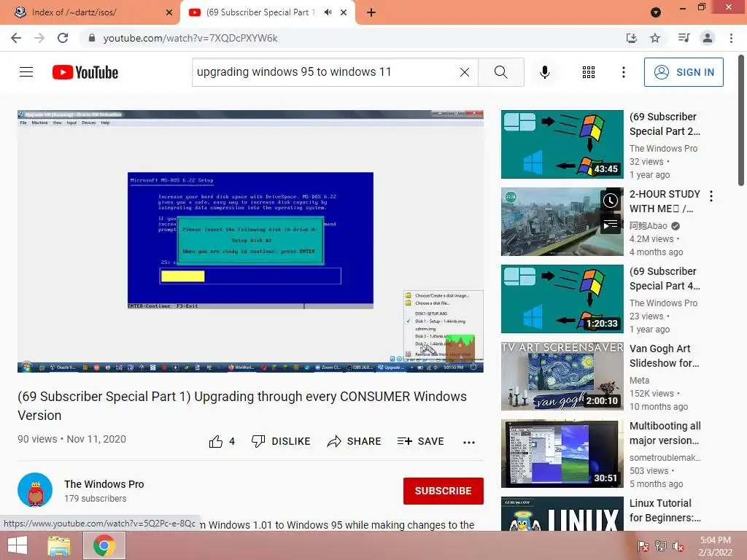Image resolution: width=747 pixels, height=560 pixels.
Task: Click the 阿鮑Abao channel name
Action: 649,226
